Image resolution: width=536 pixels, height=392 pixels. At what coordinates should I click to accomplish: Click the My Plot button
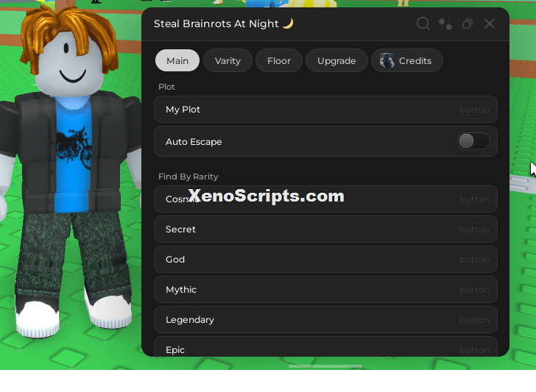[325, 110]
